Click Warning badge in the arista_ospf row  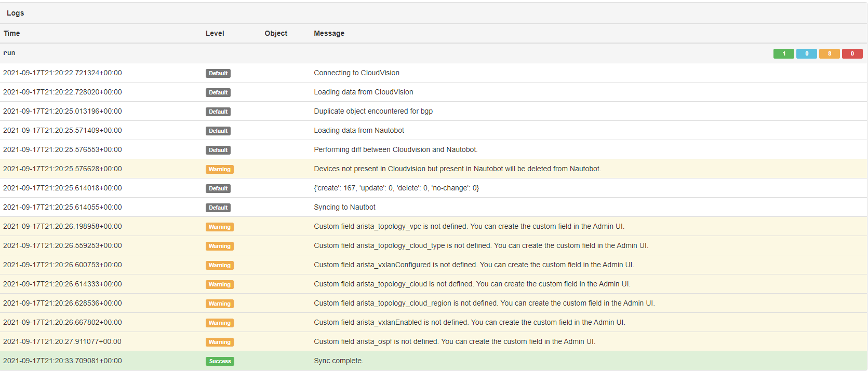click(x=220, y=342)
